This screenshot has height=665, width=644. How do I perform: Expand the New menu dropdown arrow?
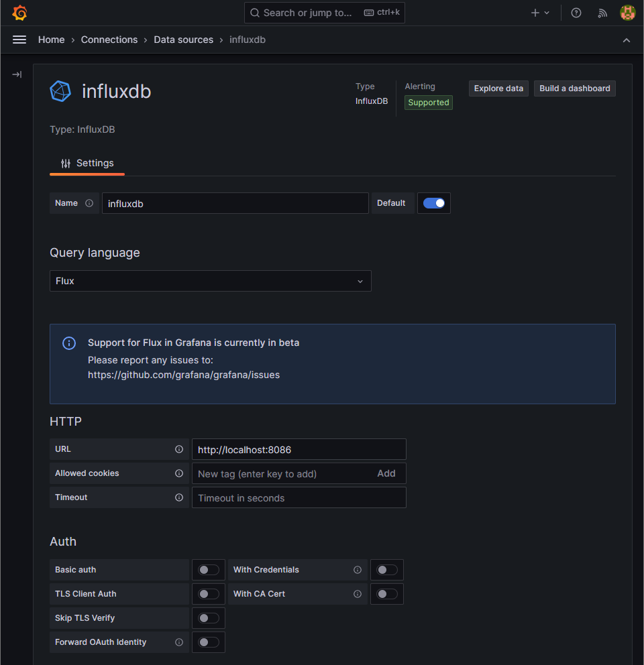click(547, 13)
